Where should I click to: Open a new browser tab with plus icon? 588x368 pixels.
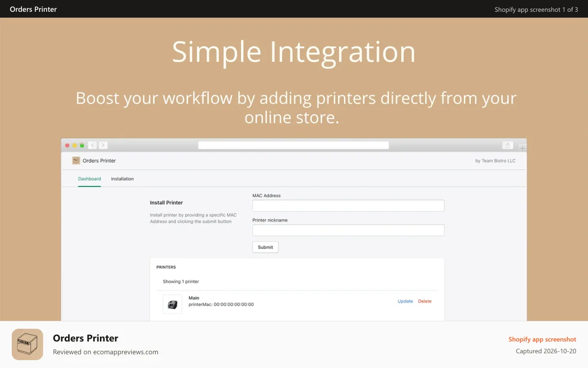(522, 148)
